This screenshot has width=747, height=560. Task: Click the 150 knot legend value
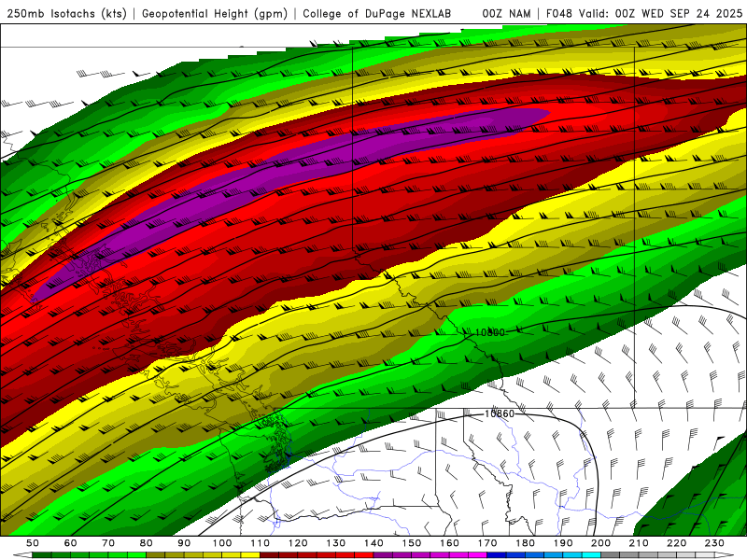(x=411, y=543)
